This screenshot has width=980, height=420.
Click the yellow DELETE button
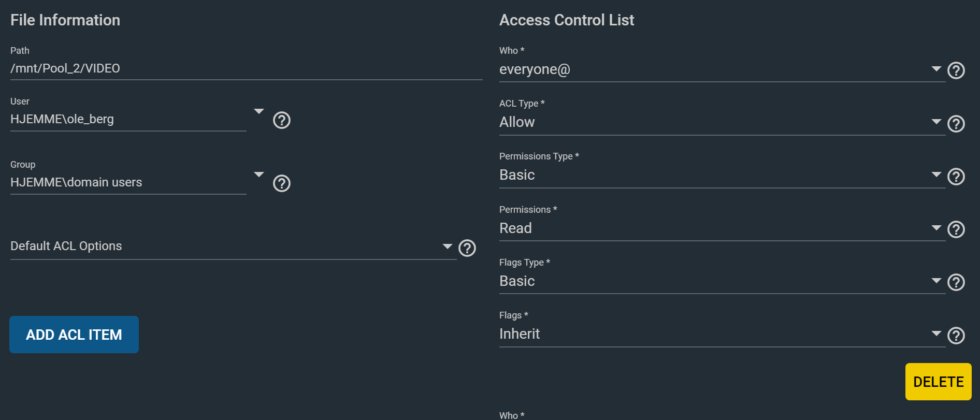[x=938, y=382]
